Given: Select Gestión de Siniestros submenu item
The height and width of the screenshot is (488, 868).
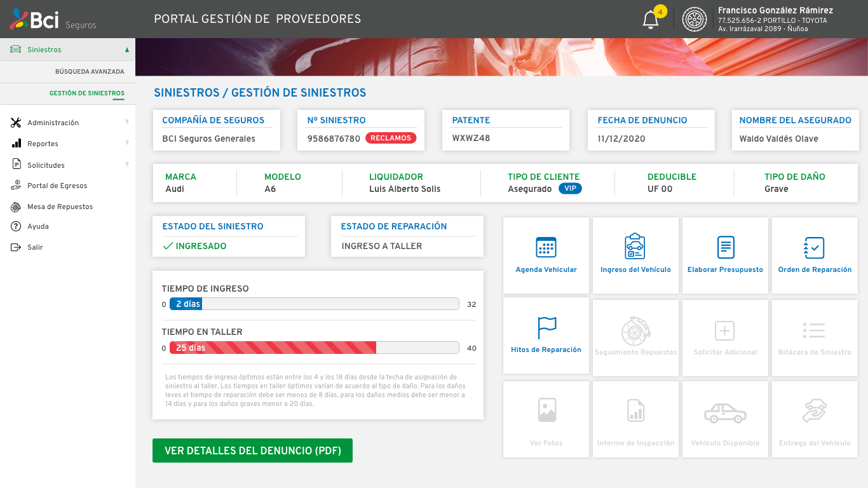Looking at the screenshot, I should click(87, 93).
